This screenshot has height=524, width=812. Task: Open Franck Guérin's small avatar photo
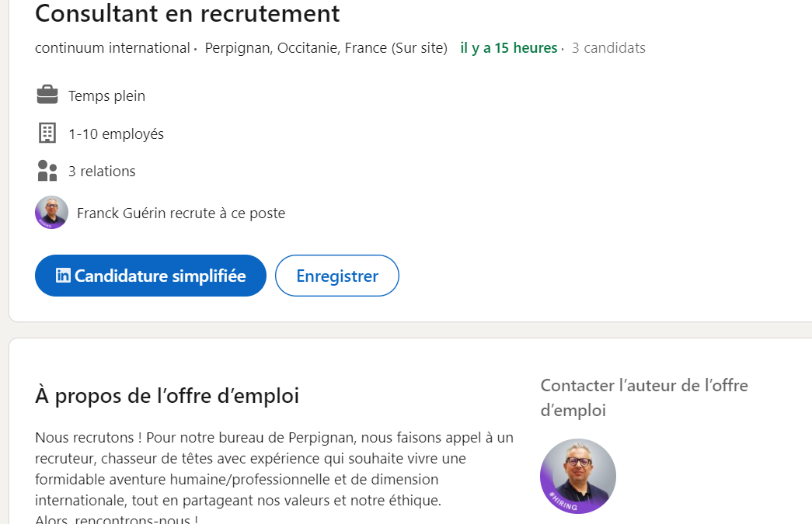point(51,211)
